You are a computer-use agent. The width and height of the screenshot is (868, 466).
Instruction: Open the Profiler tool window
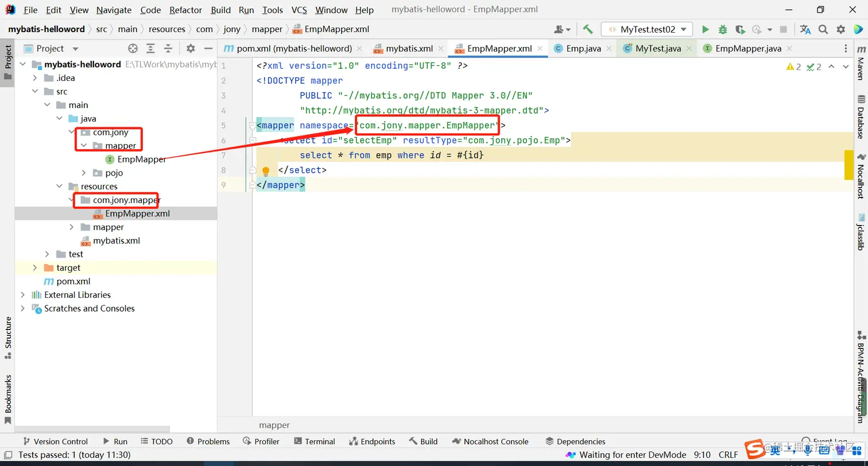click(x=261, y=441)
